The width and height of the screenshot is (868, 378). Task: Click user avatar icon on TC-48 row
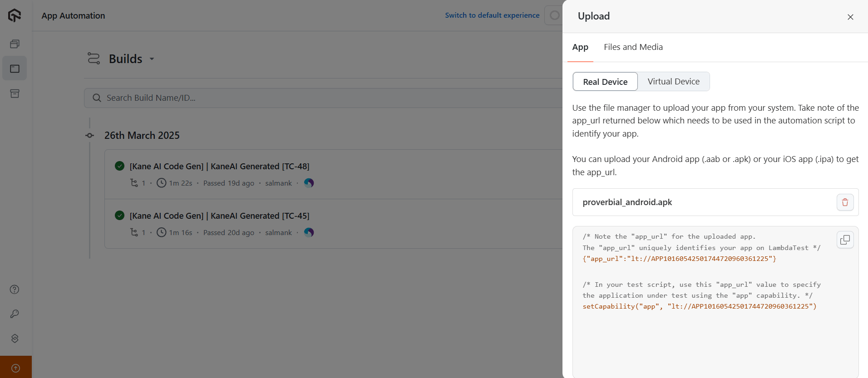click(309, 183)
